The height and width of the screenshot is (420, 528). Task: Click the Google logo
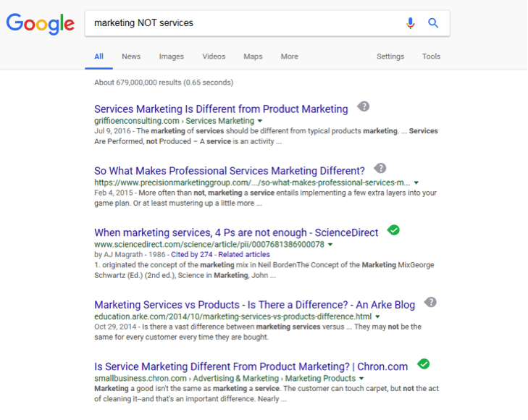point(41,23)
